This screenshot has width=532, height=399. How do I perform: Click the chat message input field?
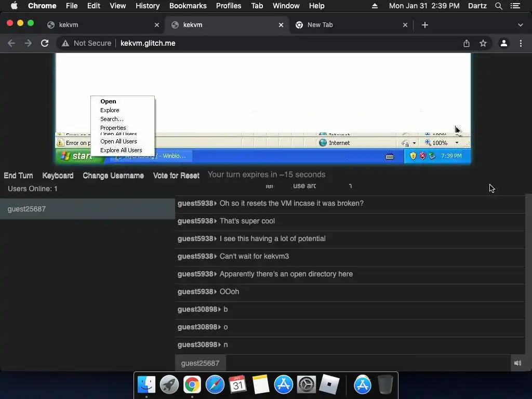(x=368, y=363)
